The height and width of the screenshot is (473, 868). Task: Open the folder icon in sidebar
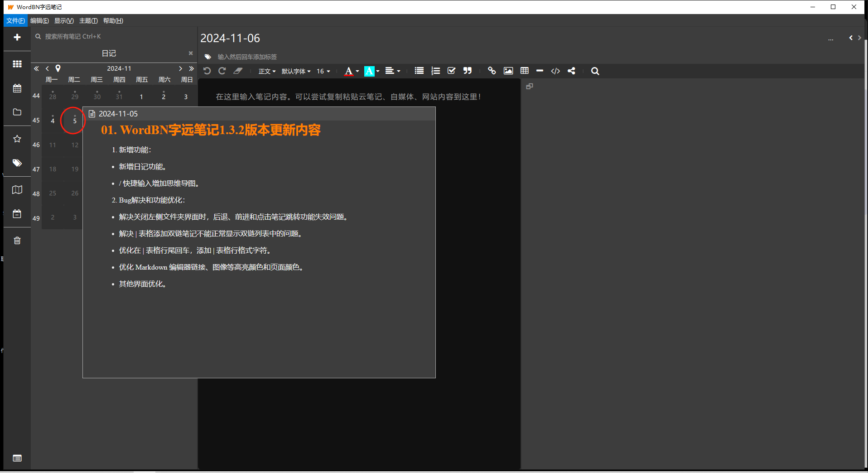click(17, 112)
